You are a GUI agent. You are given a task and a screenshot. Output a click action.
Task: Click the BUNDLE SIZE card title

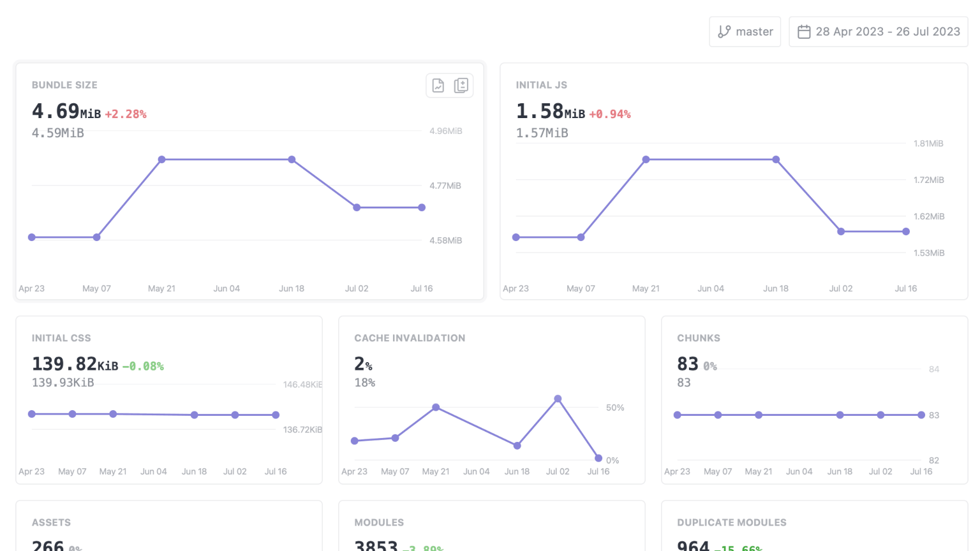point(64,85)
